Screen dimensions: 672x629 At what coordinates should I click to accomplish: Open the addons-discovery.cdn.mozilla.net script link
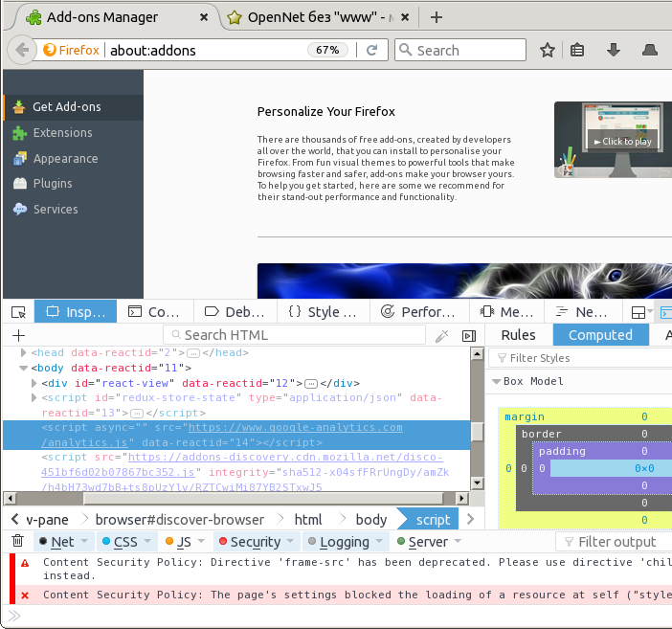pos(285,457)
